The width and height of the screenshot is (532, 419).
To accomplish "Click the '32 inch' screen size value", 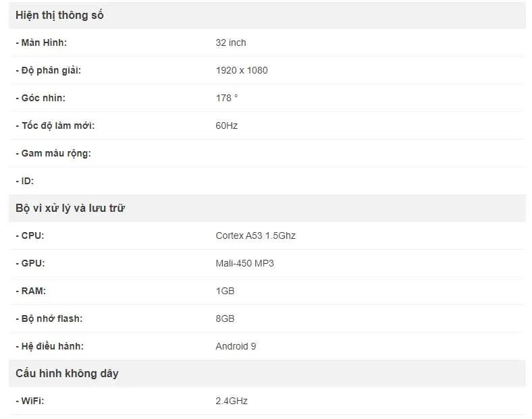I will point(231,43).
